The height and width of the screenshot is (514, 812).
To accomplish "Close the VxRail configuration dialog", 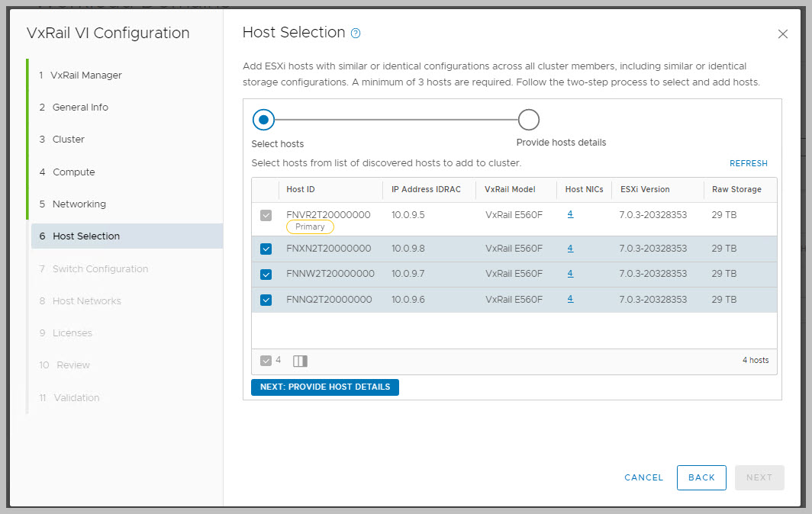I will point(782,34).
